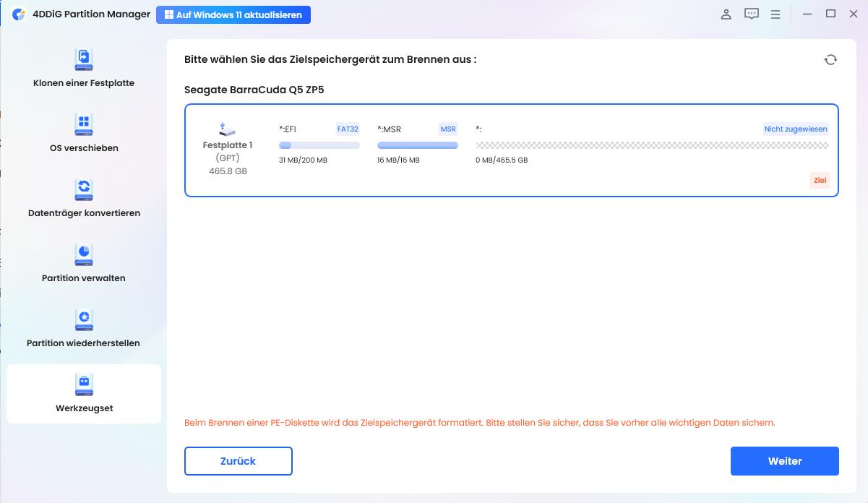The height and width of the screenshot is (503, 868).
Task: Open the feedback chat icon
Action: [752, 13]
